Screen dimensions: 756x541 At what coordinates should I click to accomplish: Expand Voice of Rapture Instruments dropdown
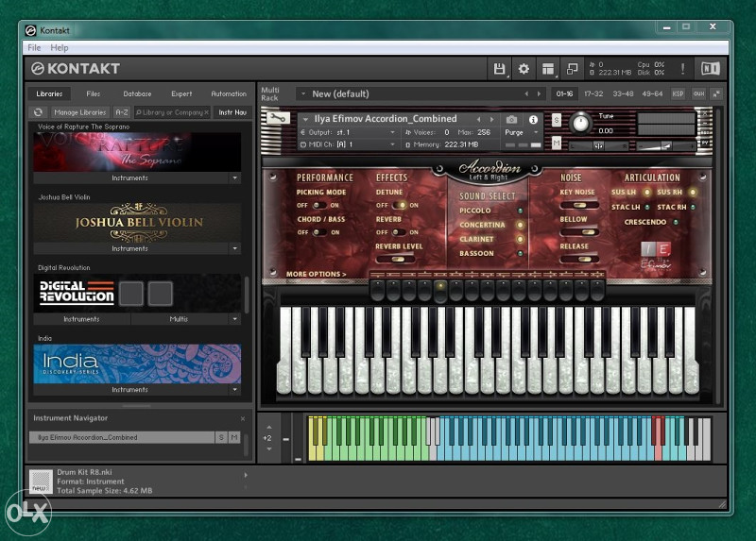coord(234,178)
